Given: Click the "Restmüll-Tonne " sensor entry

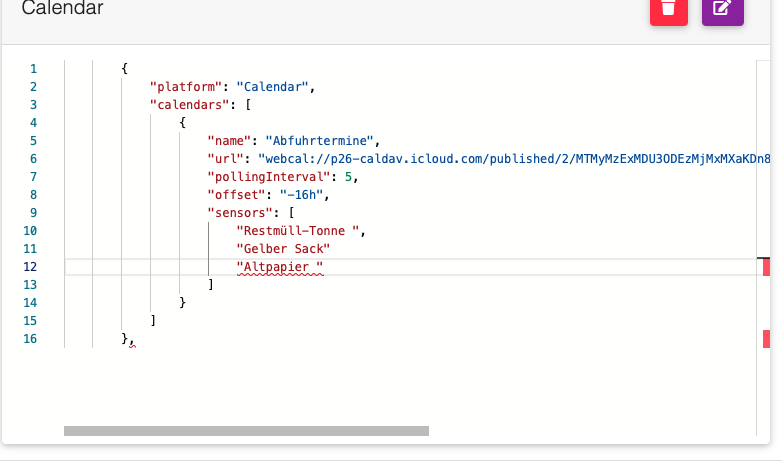Looking at the screenshot, I should click(297, 231).
